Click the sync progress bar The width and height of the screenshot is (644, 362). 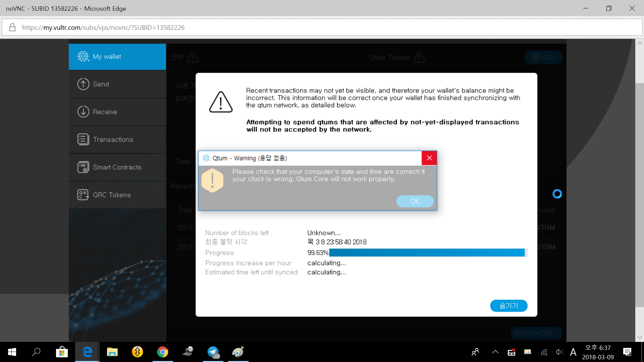[428, 253]
